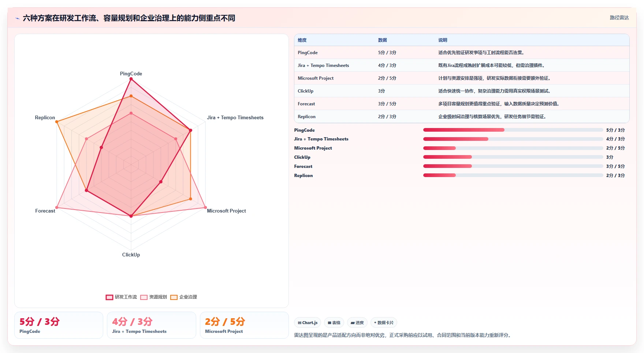Screen dimensions: 644x353
Task: Click the 进度 tag chip
Action: pyautogui.click(x=357, y=323)
